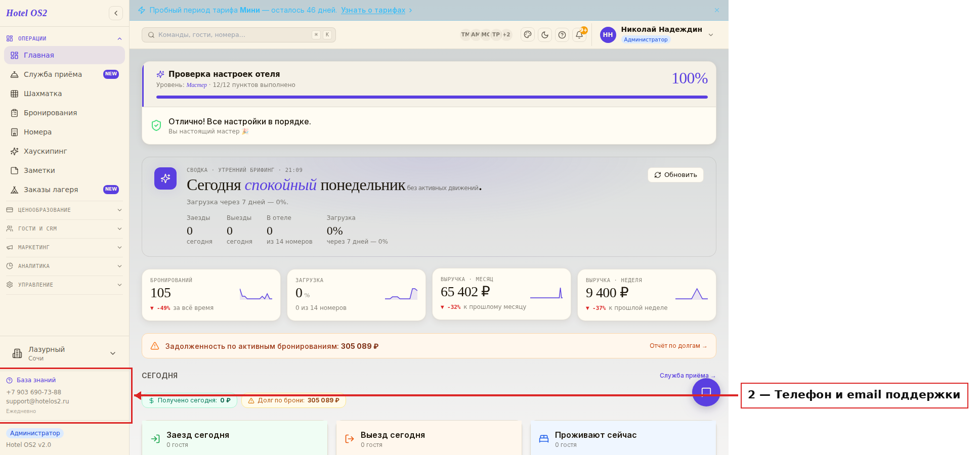Open the ЗАГРУЗКА 0% stat card
The image size is (980, 455).
click(356, 295)
